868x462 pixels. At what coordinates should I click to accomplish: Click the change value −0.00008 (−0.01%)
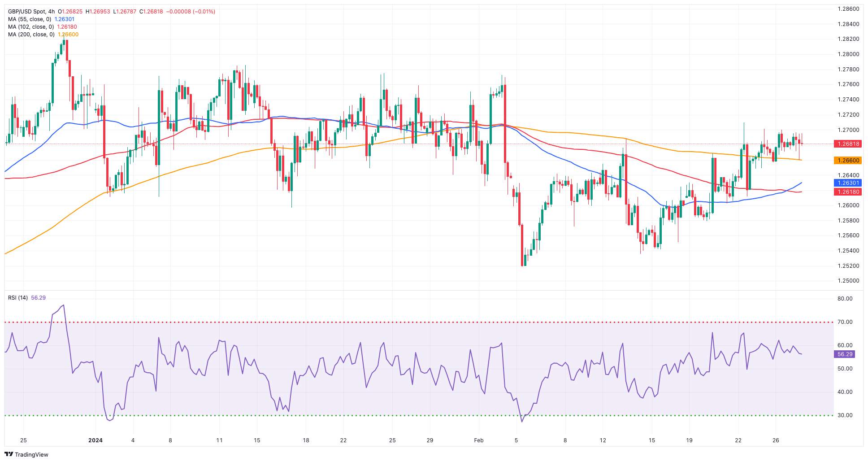[x=191, y=12]
